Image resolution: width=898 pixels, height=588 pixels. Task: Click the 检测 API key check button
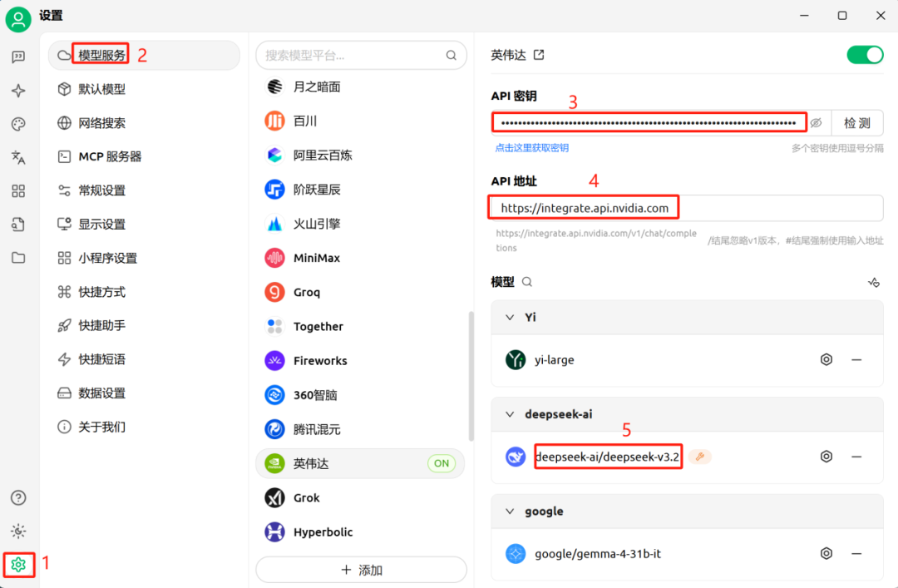point(857,122)
